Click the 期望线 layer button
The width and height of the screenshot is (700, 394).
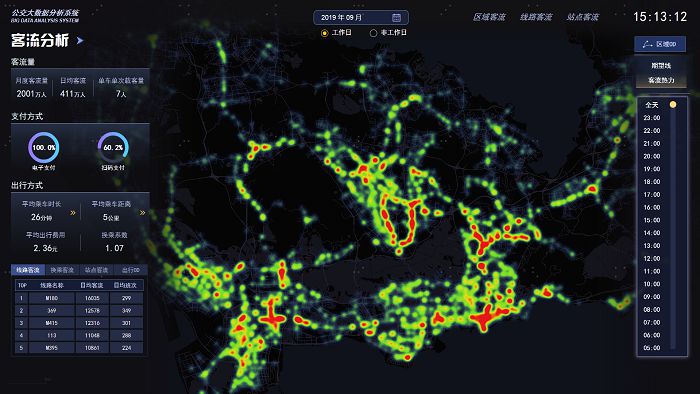coord(661,66)
